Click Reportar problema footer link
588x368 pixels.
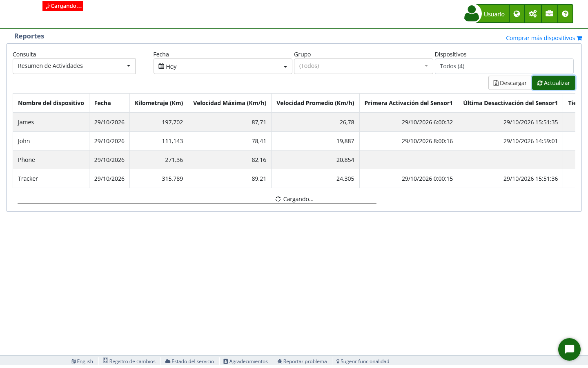coord(302,361)
